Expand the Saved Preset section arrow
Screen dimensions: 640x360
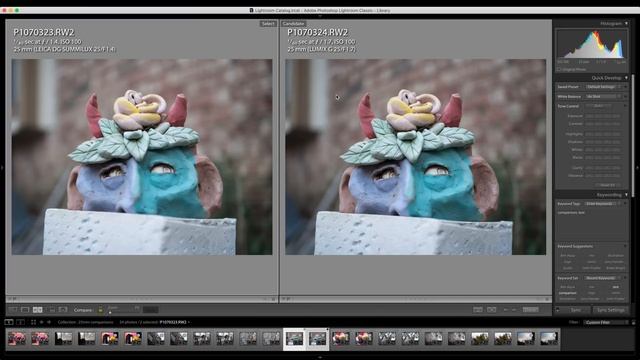coord(626,87)
